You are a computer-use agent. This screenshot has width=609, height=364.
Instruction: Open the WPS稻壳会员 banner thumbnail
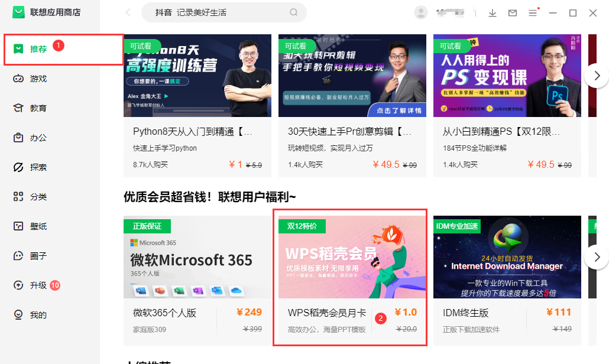(x=352, y=257)
